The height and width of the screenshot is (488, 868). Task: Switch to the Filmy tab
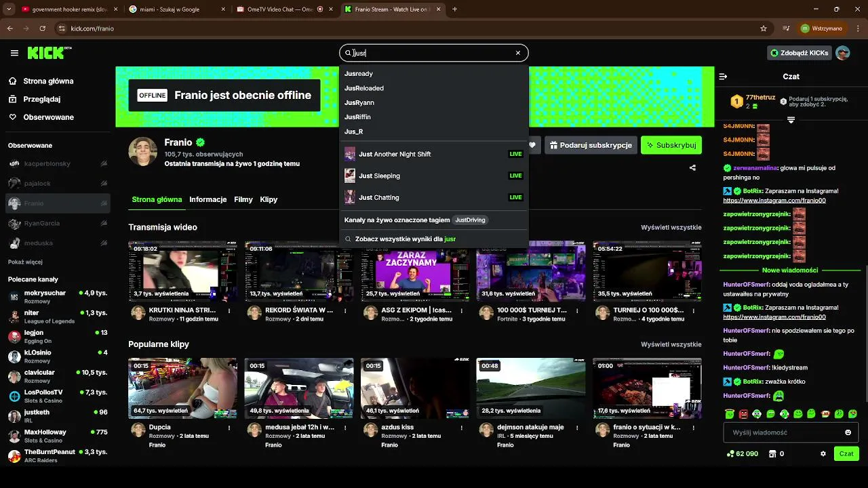coord(243,199)
